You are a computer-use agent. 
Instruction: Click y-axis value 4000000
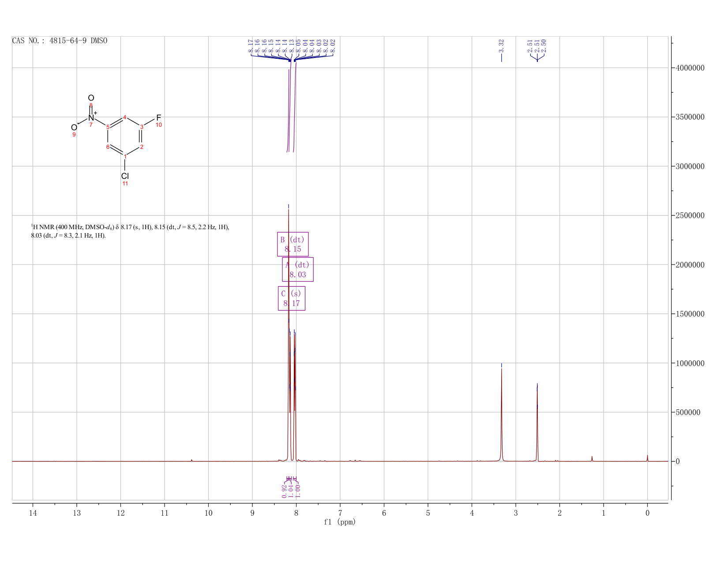690,68
